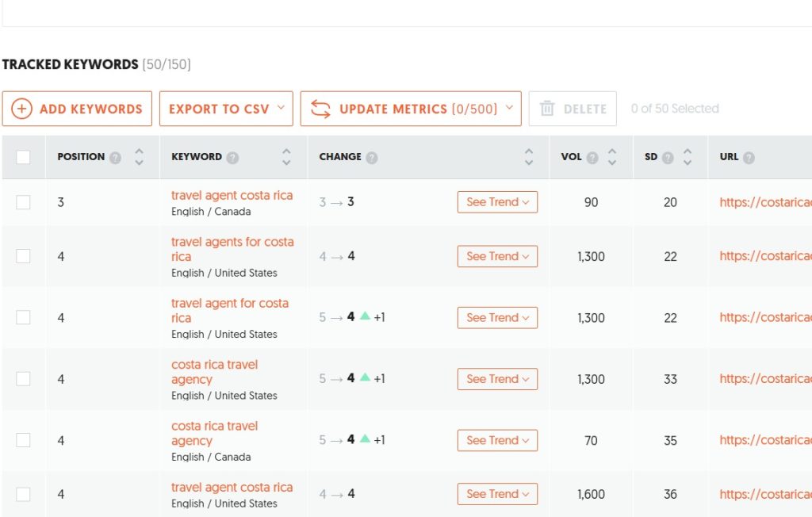Click the help icon beside the SD header
The image size is (812, 517).
(x=667, y=157)
